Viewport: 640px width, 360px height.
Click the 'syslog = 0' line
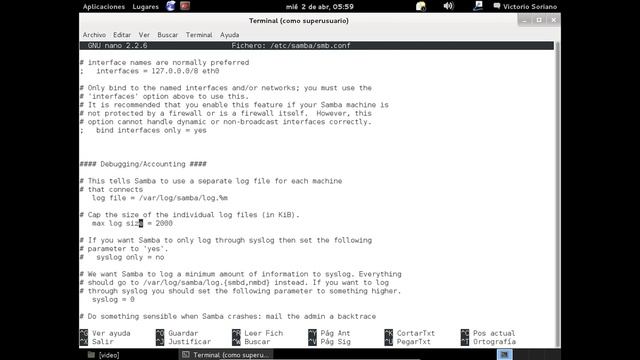113,300
